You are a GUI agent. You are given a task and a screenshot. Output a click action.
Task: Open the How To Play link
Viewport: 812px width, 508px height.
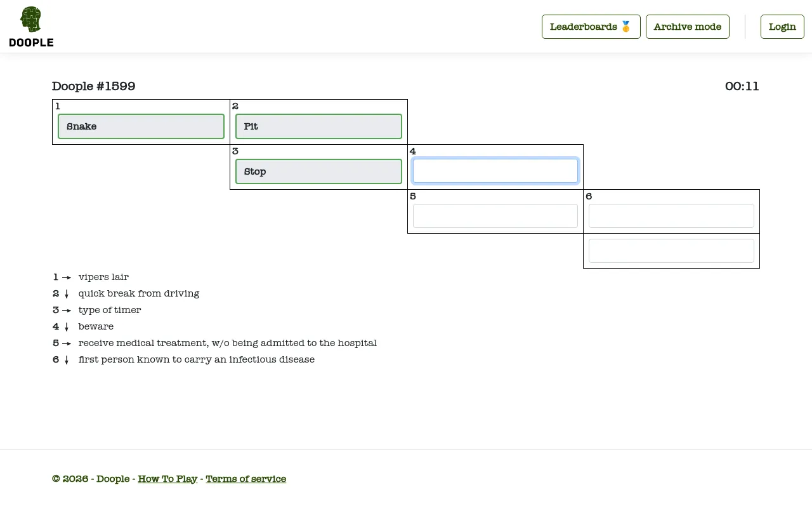(x=167, y=479)
